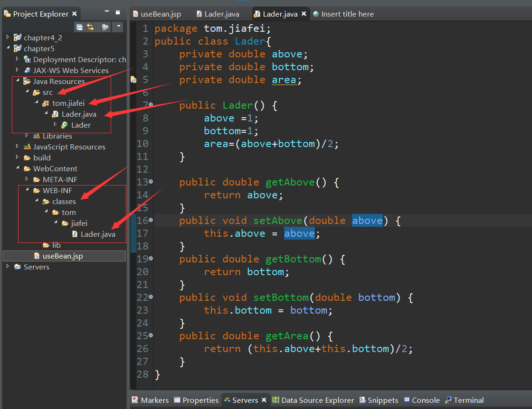The width and height of the screenshot is (532, 409).
Task: Select Lader.java under tom.jiafei package
Action: coord(79,114)
